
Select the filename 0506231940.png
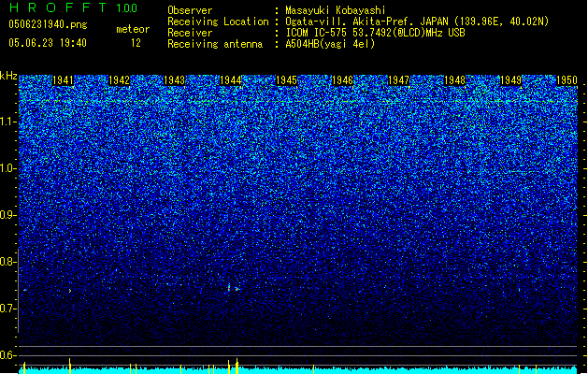pyautogui.click(x=48, y=25)
